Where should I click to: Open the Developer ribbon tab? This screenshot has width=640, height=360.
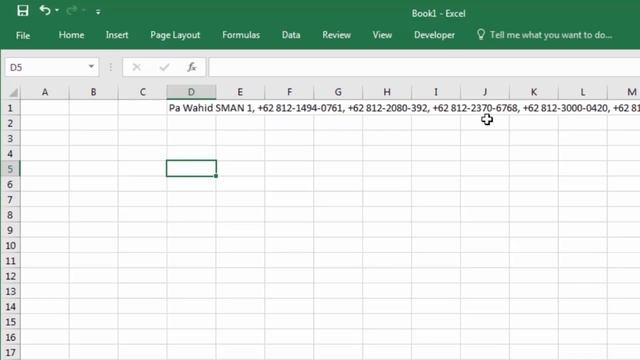pos(434,35)
